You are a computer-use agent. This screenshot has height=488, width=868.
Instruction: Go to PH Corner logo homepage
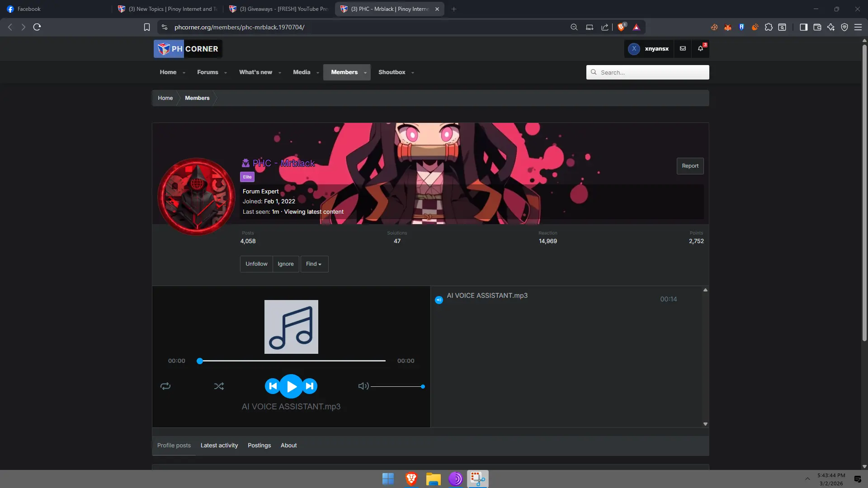click(x=188, y=49)
